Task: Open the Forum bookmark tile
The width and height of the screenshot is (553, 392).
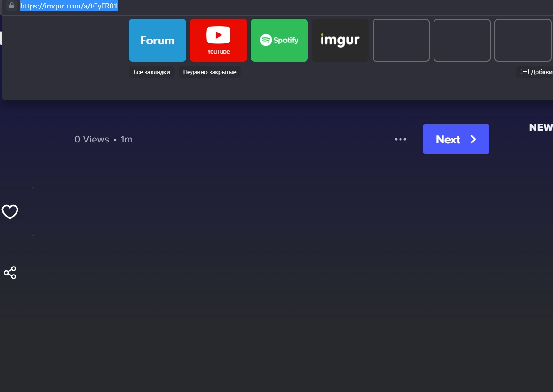Action: (x=157, y=41)
